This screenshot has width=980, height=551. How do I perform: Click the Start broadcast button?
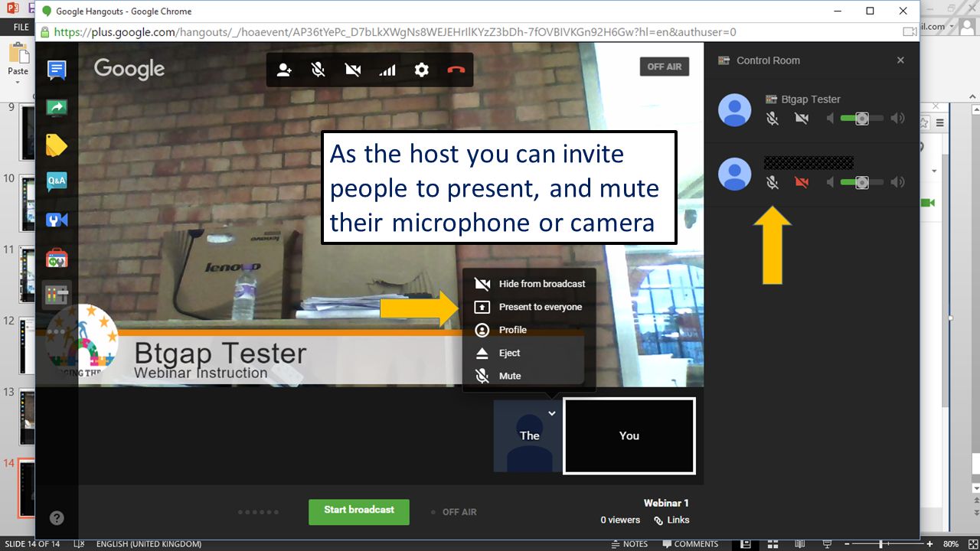tap(359, 512)
